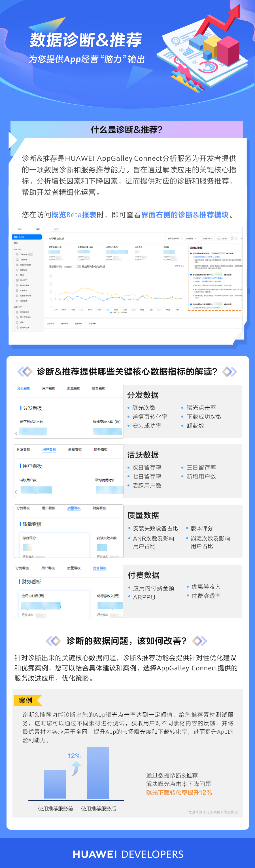The image size is (255, 868).
Task: Click info icon beside 应用内付费金额环比 recommendation
Action: (x=191, y=304)
